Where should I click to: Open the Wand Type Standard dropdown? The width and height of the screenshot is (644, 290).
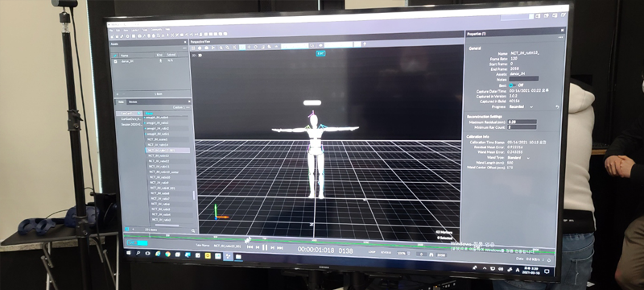tap(518, 157)
